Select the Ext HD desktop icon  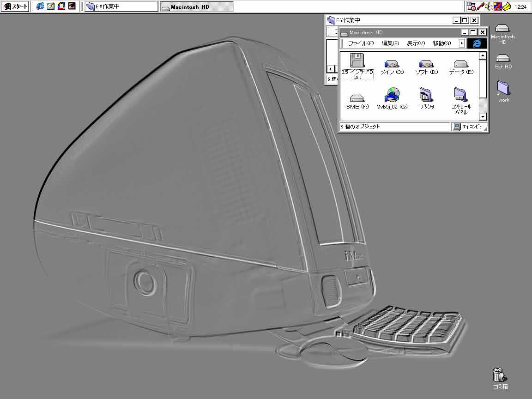pyautogui.click(x=503, y=62)
